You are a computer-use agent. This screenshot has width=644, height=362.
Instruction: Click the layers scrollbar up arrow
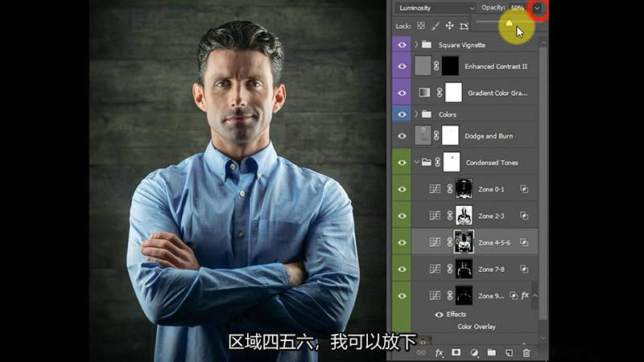[543, 43]
